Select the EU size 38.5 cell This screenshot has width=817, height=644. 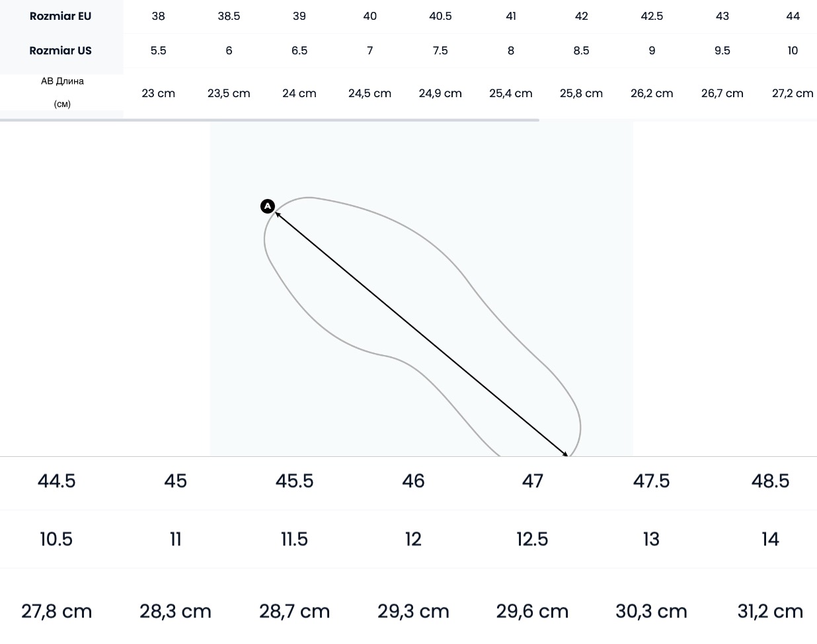tap(229, 17)
